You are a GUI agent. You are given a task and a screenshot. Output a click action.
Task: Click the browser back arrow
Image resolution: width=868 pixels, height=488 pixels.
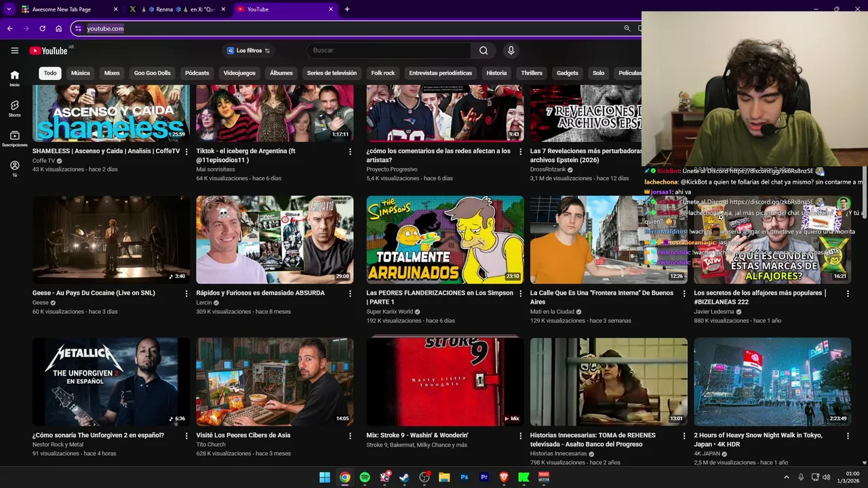point(9,28)
